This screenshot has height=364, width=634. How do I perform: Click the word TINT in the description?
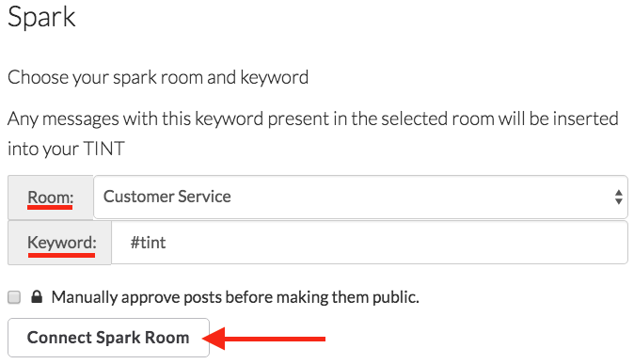click(x=103, y=149)
